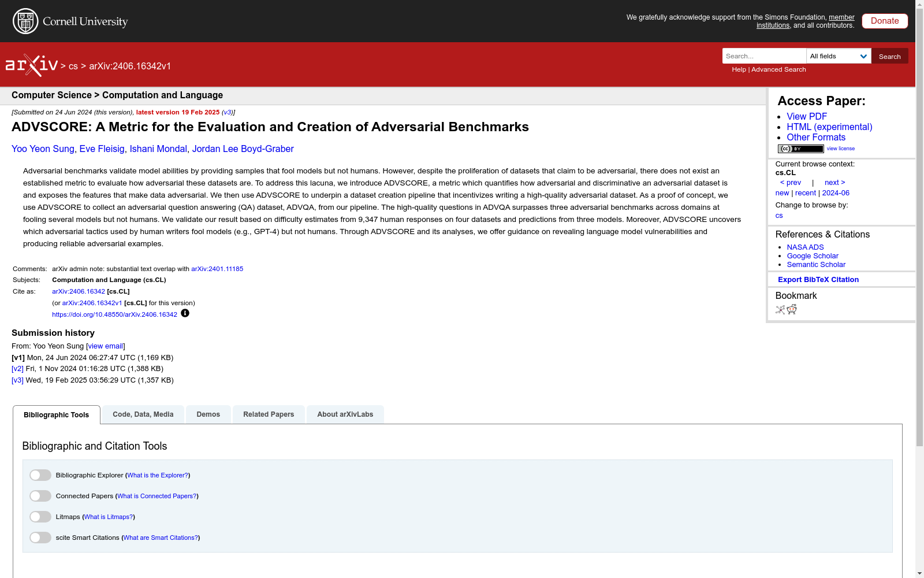924x578 pixels.
Task: Open the View PDF link
Action: (x=807, y=117)
